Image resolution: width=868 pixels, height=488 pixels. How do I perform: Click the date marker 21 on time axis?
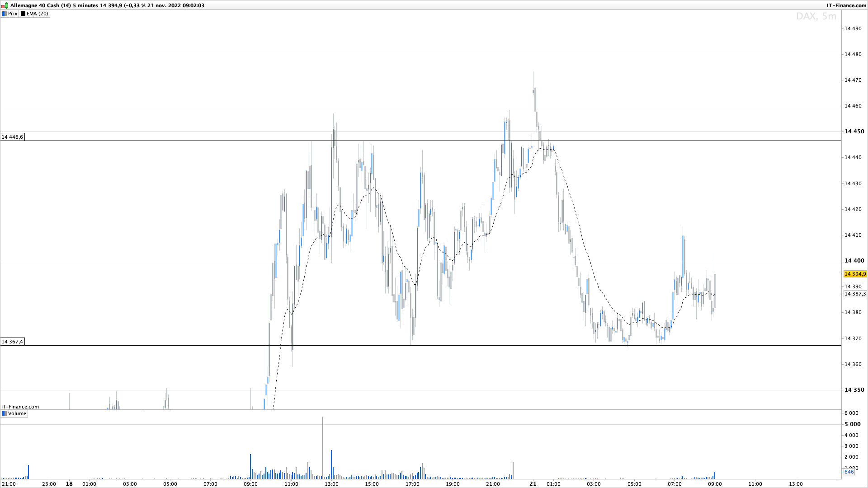tap(533, 484)
